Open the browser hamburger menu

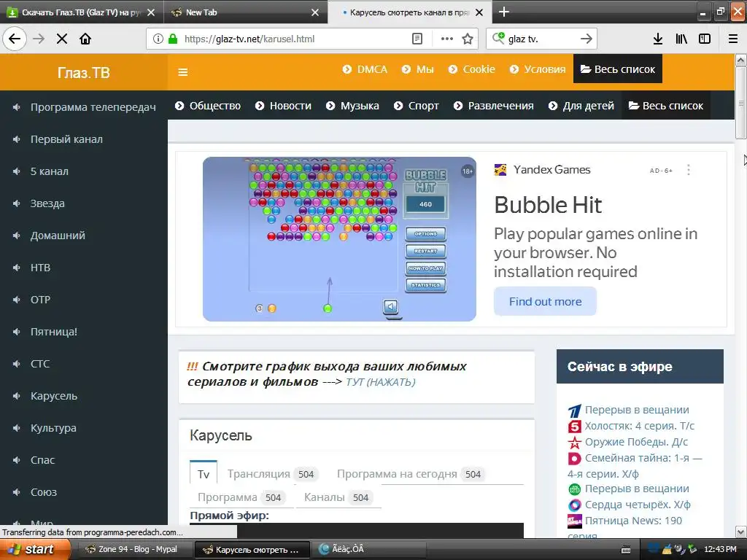pyautogui.click(x=733, y=39)
